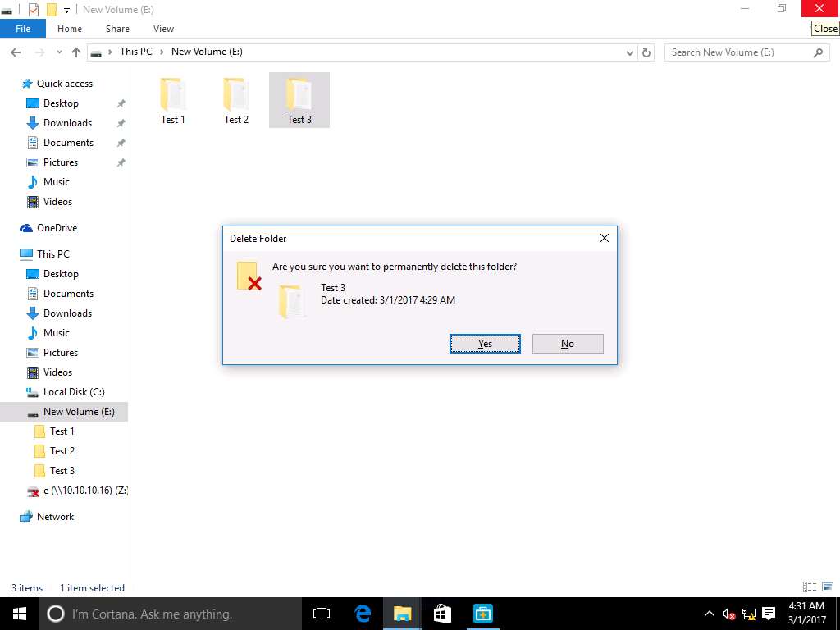Switch to the View ribbon tab
Viewport: 840px width, 630px height.
pos(163,29)
